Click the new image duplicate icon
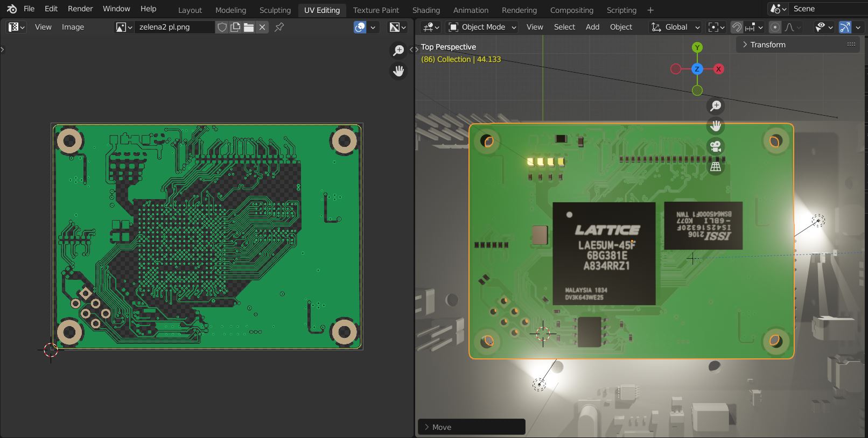868x438 pixels. [x=235, y=27]
